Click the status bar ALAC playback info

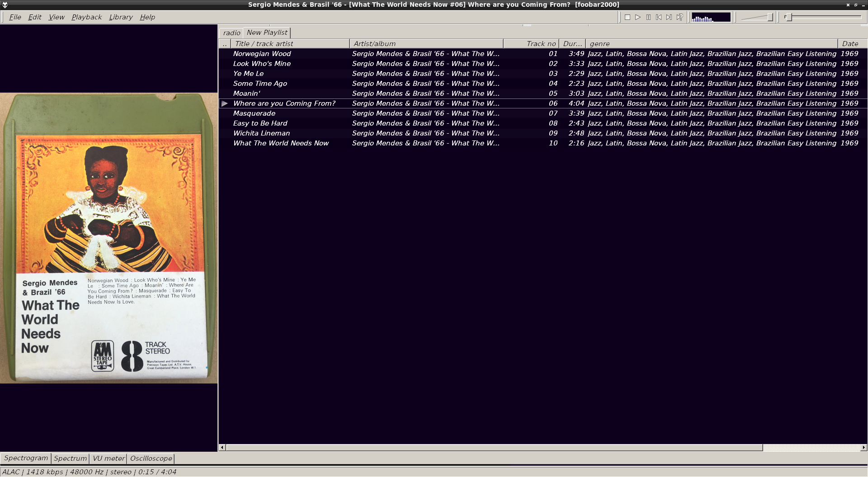89,472
